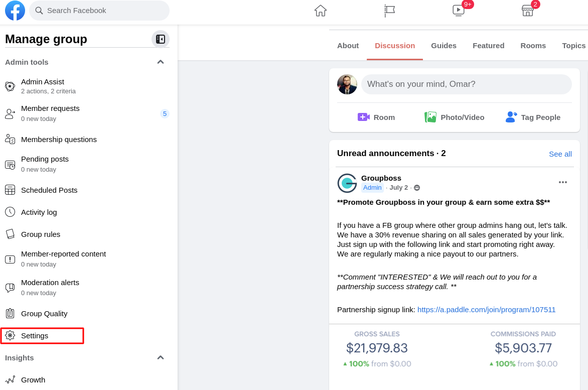The image size is (588, 390).
Task: Click the Groupboss author name
Action: pos(381,178)
